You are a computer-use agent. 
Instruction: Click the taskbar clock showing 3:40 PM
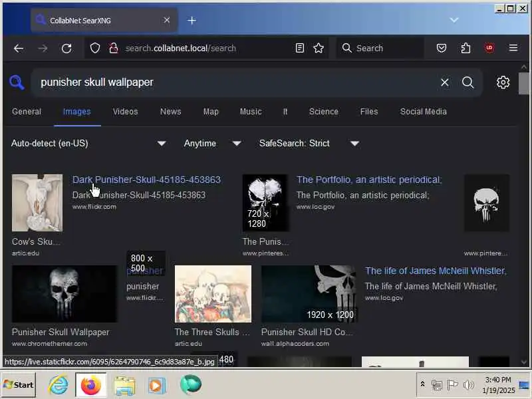click(498, 385)
